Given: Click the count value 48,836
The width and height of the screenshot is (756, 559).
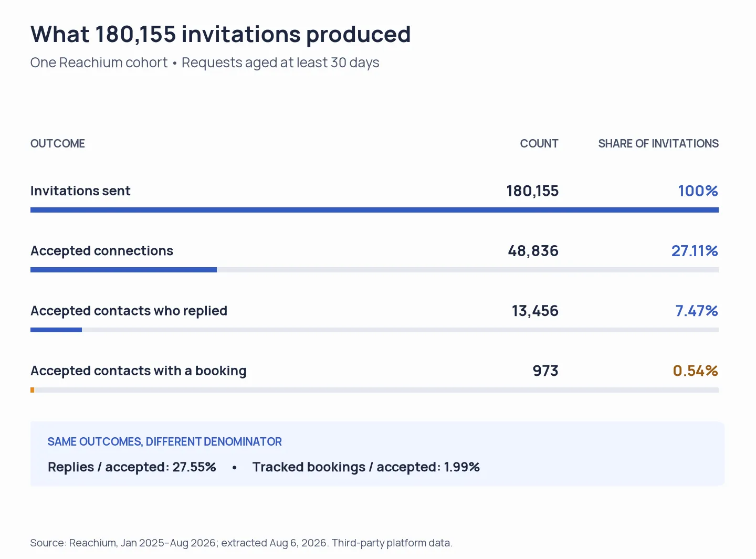Looking at the screenshot, I should [x=533, y=251].
